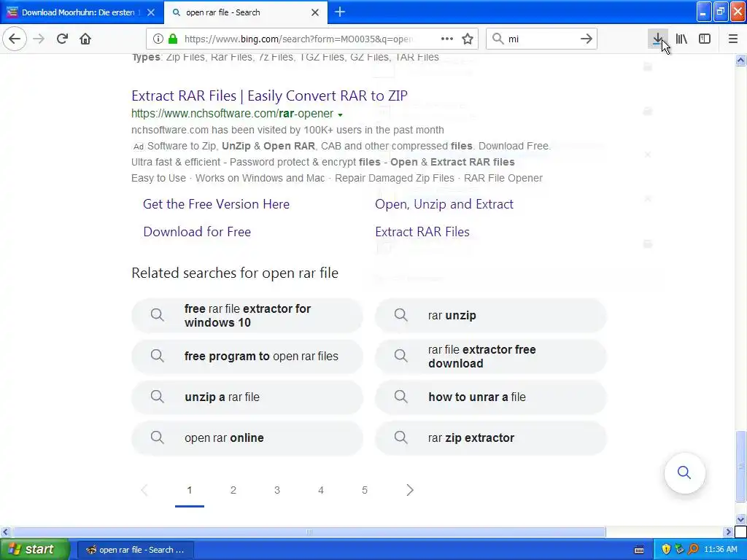Click the tray icon beside the shield
This screenshot has width=747, height=560.
[679, 550]
